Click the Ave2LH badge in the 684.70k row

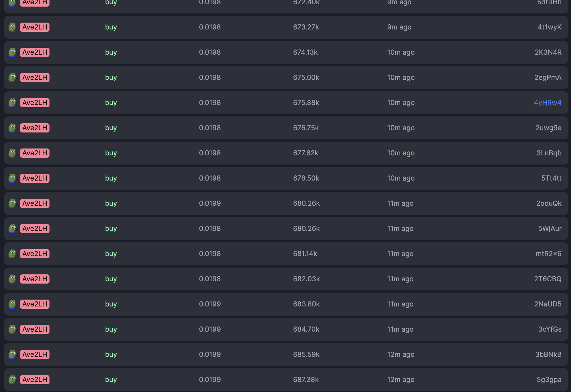pyautogui.click(x=35, y=329)
